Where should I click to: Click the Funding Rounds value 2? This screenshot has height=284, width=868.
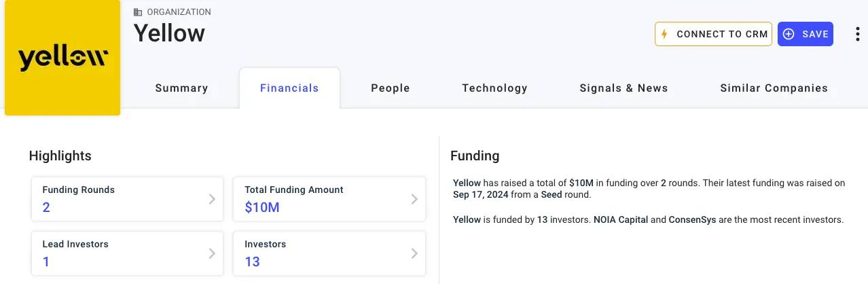46,207
